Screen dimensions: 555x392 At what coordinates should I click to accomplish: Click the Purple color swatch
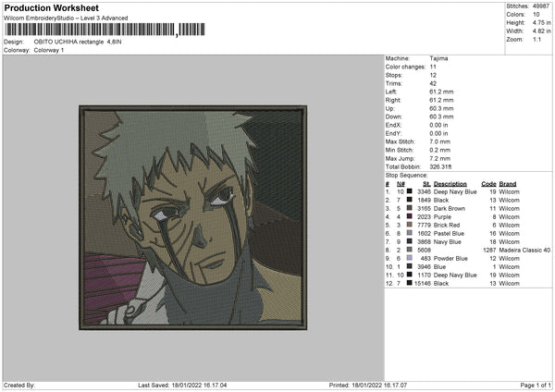click(x=409, y=216)
